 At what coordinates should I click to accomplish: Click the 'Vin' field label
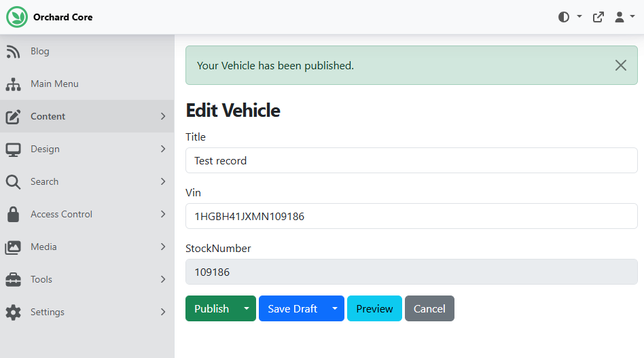click(193, 192)
